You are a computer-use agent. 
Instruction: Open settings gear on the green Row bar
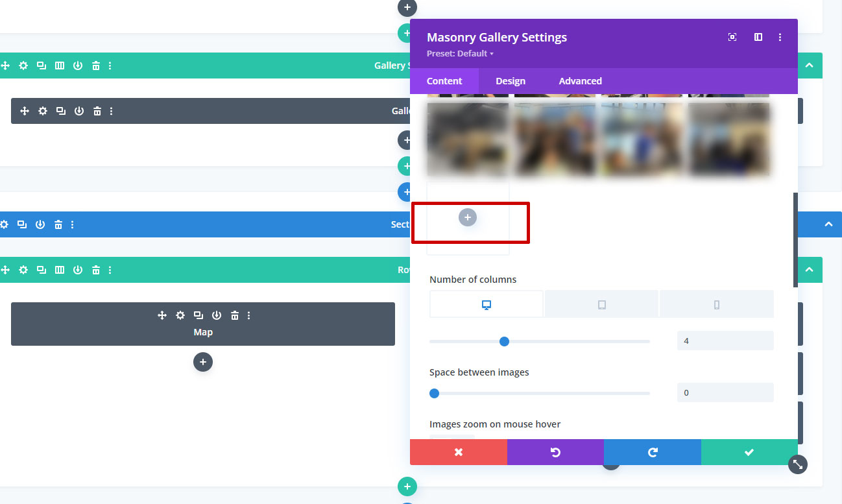(x=23, y=270)
